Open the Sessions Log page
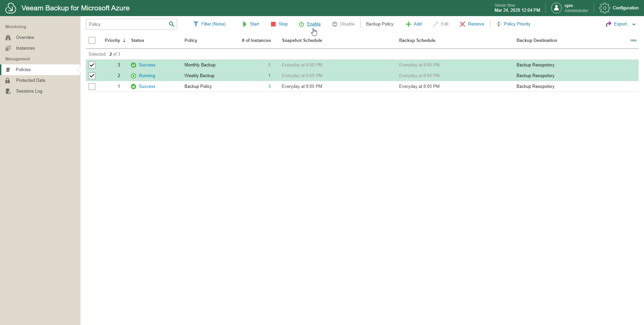This screenshot has height=325, width=644. (29, 91)
